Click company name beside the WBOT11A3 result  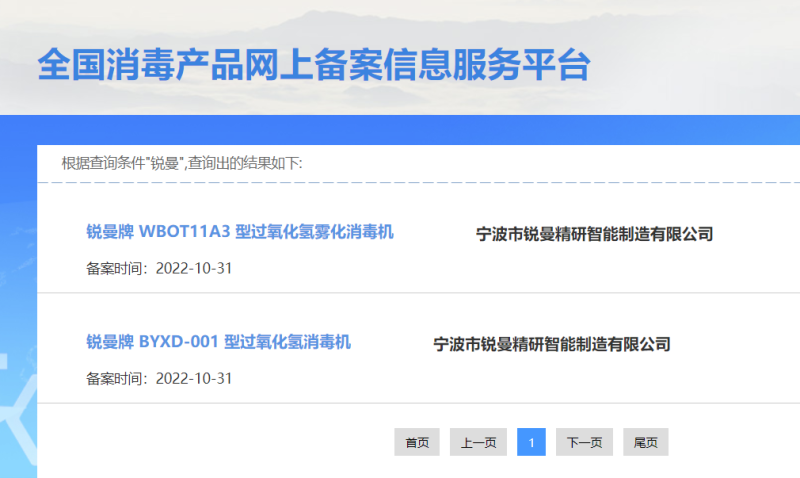coord(594,234)
